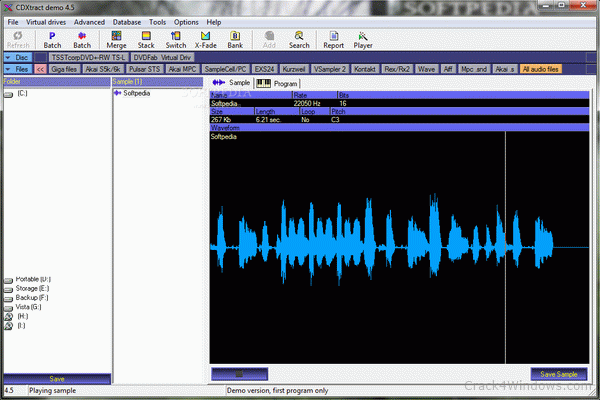Click the vertical playhead line in the waveform
The image size is (600, 400).
point(505,247)
